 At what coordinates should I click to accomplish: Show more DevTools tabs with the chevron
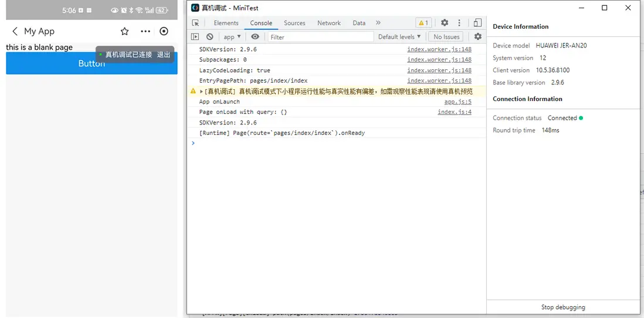point(378,23)
